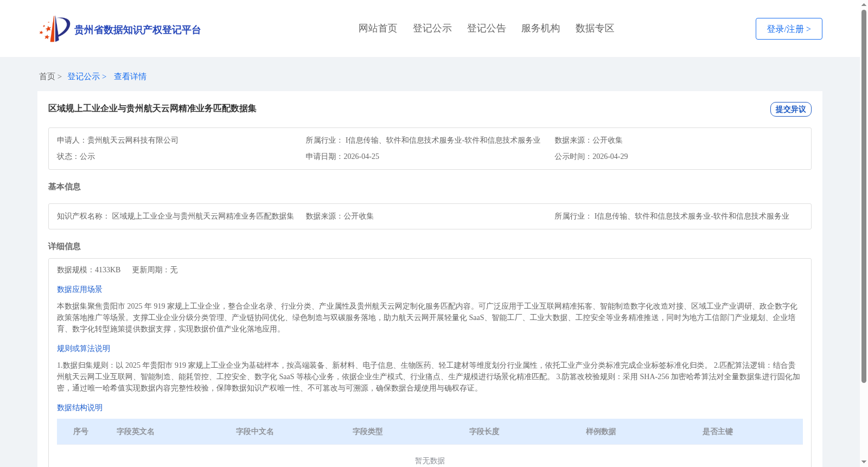This screenshot has width=868, height=467.
Task: Click the applicant text 贵州航天云网科技有限公司
Action: [133, 140]
